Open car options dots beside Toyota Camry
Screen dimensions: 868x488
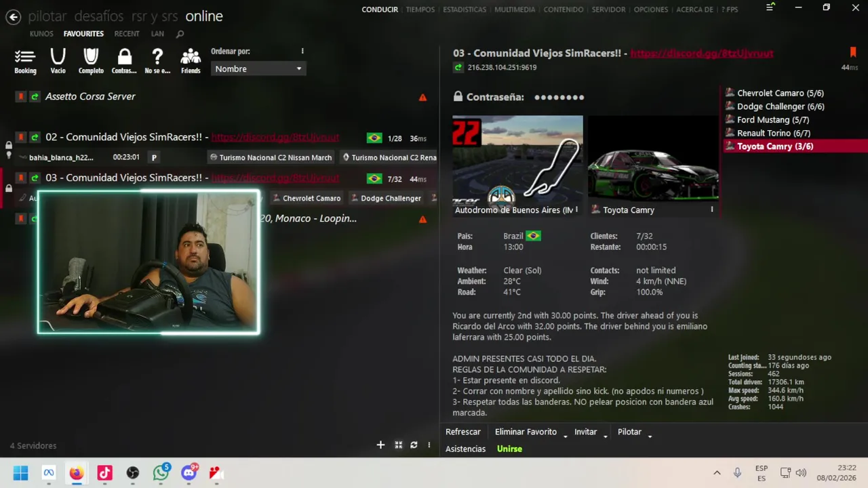coord(711,210)
